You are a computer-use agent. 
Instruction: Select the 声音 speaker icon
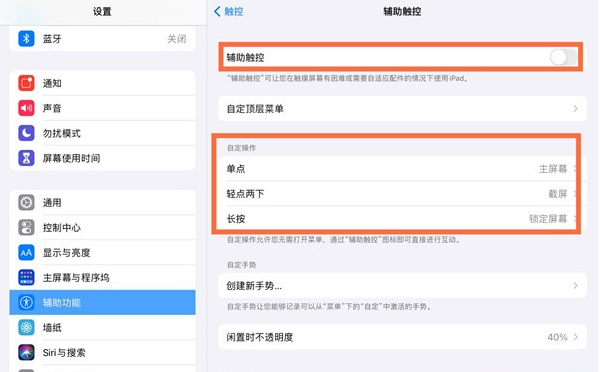coord(26,108)
